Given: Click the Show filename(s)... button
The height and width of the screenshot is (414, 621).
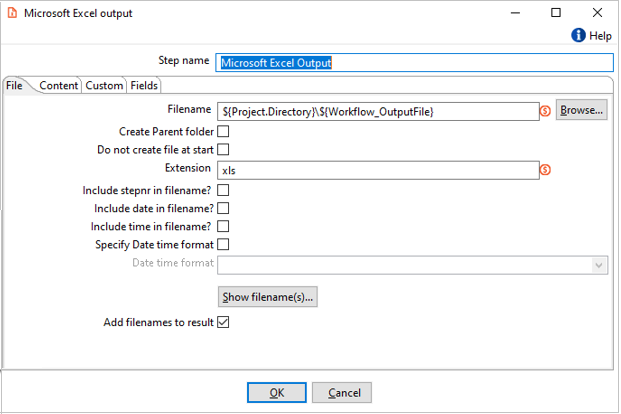Looking at the screenshot, I should (x=267, y=297).
